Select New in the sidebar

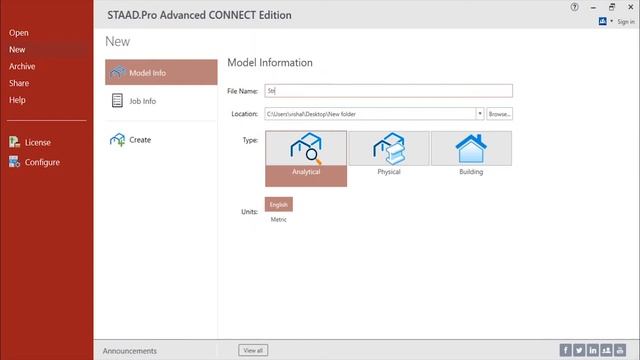17,49
